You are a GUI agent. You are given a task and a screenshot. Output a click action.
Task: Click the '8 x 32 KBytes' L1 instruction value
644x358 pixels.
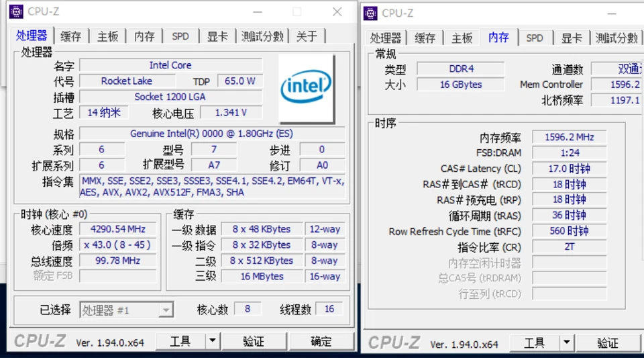[x=262, y=245]
